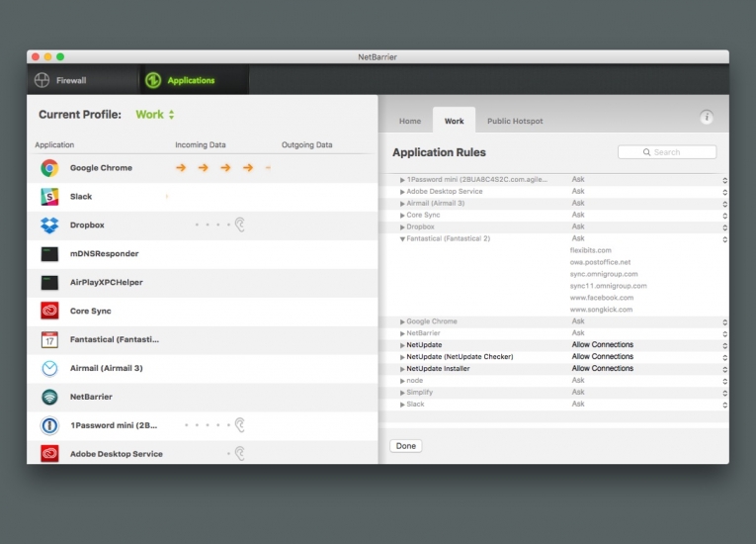
Task: Click the Search field in Application Rules
Action: click(667, 152)
